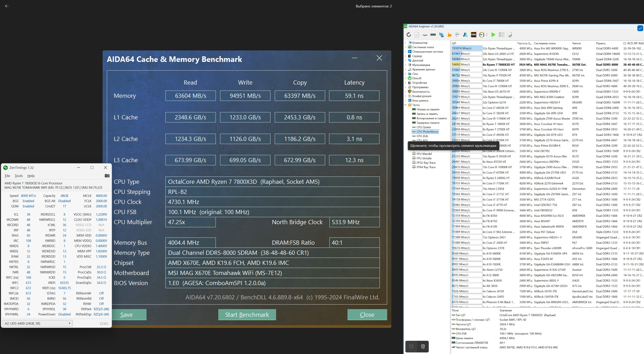Click the Save button in benchmark window
644x354 pixels.
tap(126, 314)
